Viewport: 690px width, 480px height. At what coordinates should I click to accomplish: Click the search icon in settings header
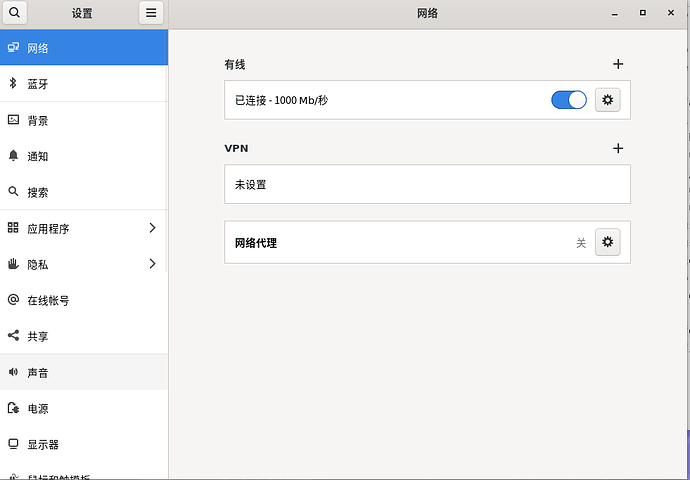click(x=14, y=14)
